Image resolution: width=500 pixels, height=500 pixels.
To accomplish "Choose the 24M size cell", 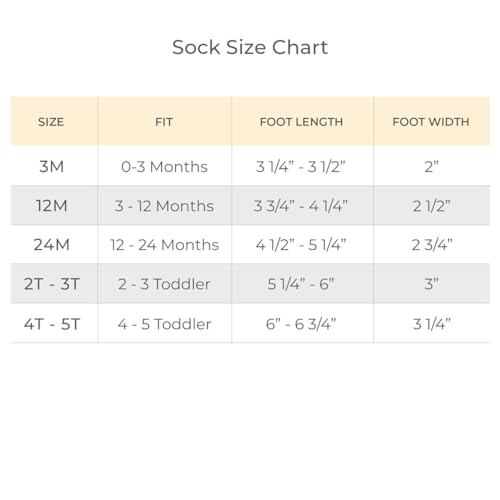I will (x=52, y=245).
